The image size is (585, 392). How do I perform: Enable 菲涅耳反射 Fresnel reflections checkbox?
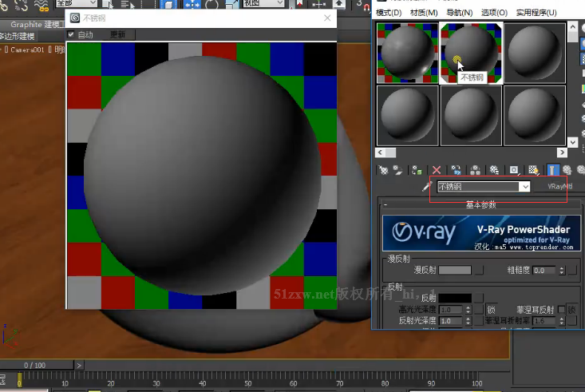(561, 310)
